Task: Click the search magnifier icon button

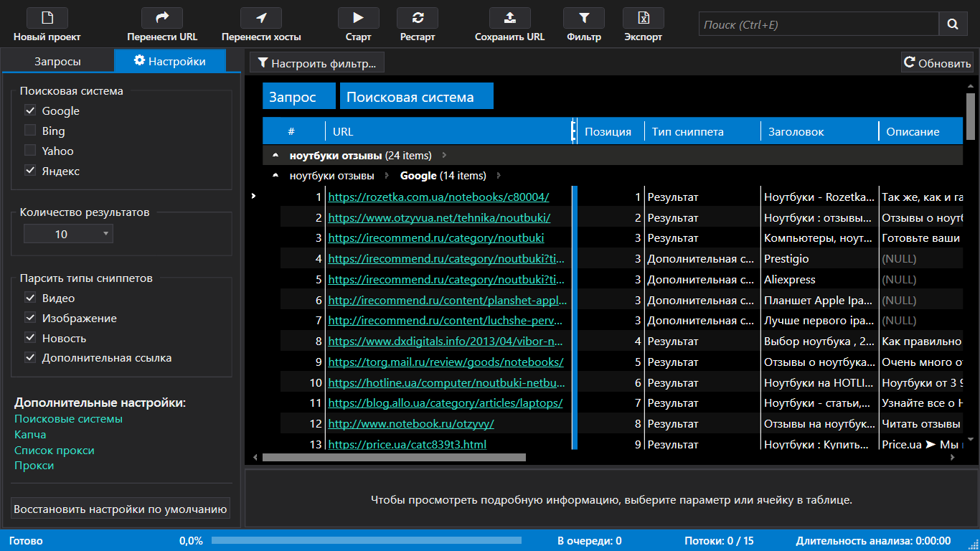Action: 952,24
